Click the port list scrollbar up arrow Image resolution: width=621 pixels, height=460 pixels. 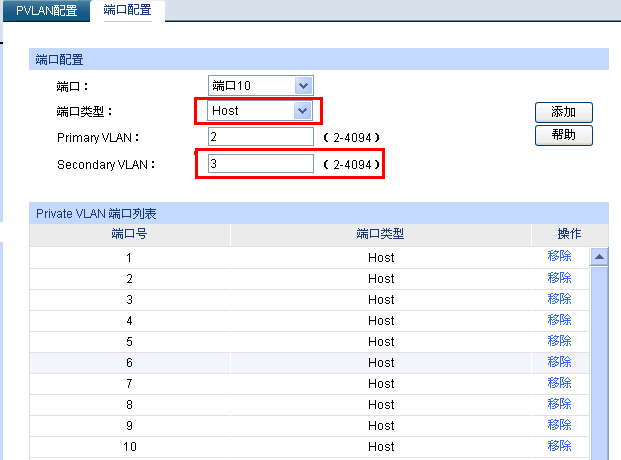pos(600,257)
